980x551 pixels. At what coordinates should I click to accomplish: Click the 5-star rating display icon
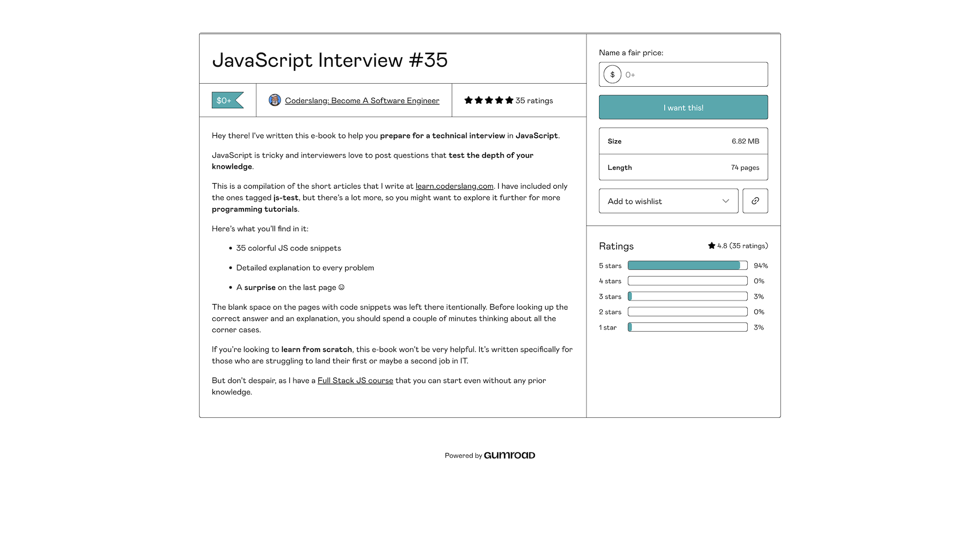click(x=488, y=100)
